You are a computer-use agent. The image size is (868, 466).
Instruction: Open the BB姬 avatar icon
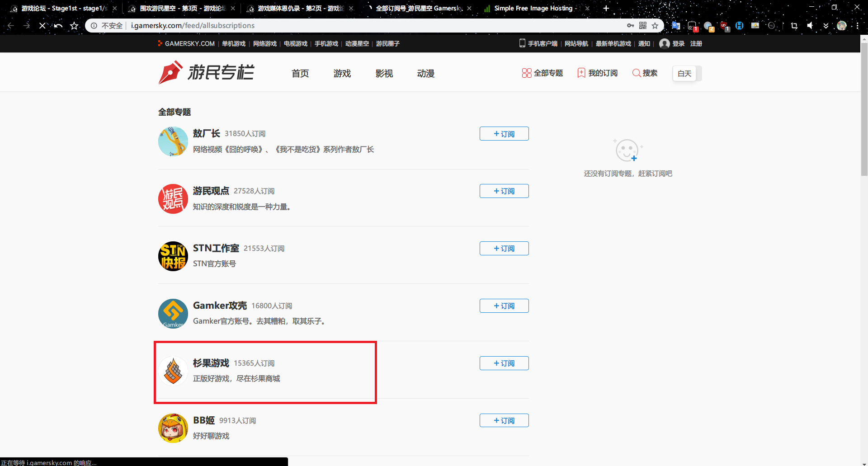pyautogui.click(x=173, y=428)
